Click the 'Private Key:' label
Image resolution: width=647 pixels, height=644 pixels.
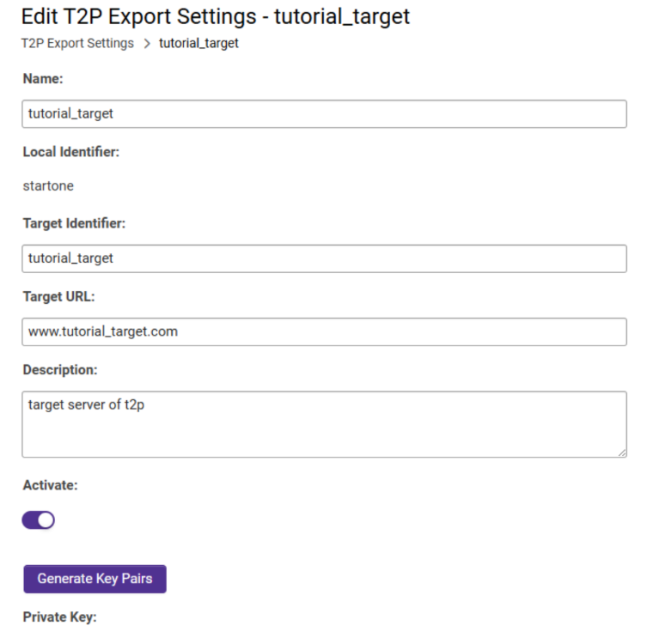point(59,617)
